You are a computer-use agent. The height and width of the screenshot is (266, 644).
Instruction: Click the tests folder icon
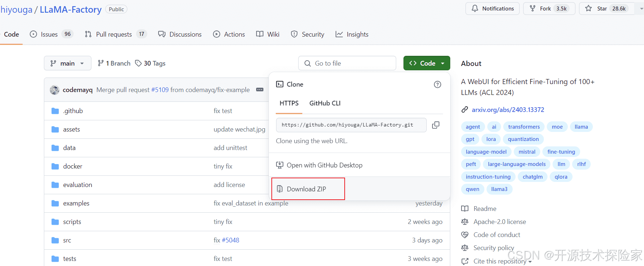coord(55,259)
